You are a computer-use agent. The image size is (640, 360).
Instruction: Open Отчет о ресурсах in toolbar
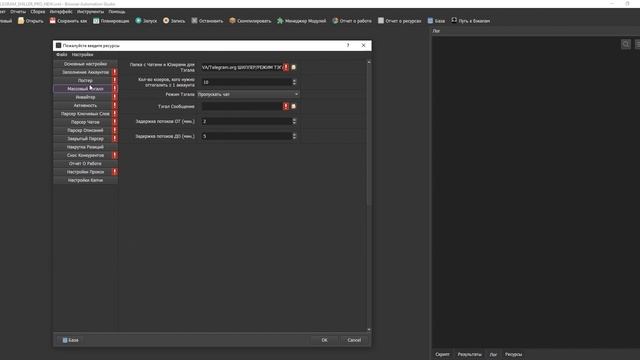[x=400, y=21]
